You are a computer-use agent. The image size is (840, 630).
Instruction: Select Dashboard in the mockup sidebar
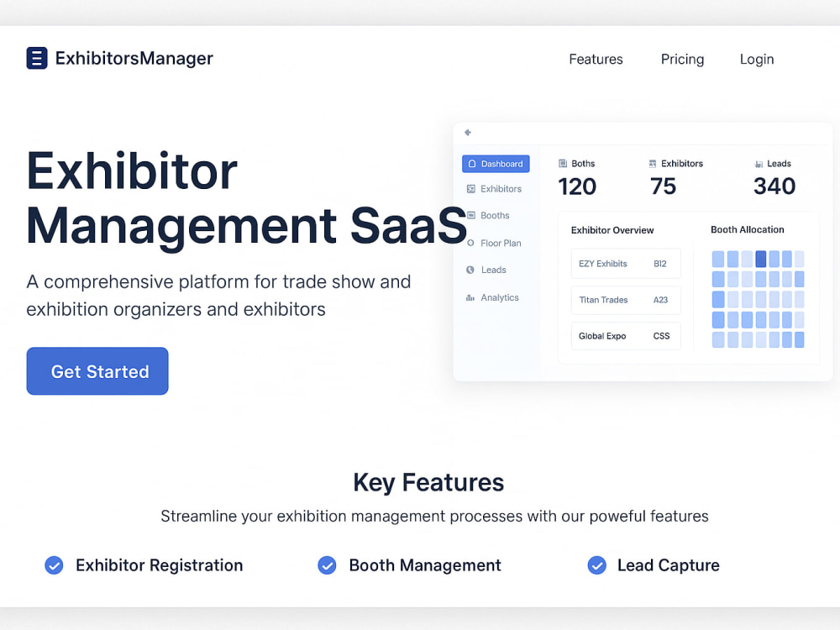point(496,164)
